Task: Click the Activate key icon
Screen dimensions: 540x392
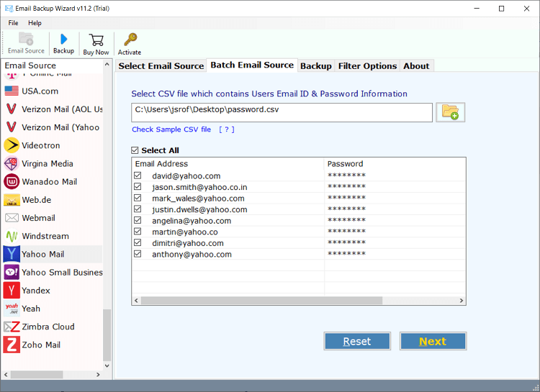Action: pos(130,40)
